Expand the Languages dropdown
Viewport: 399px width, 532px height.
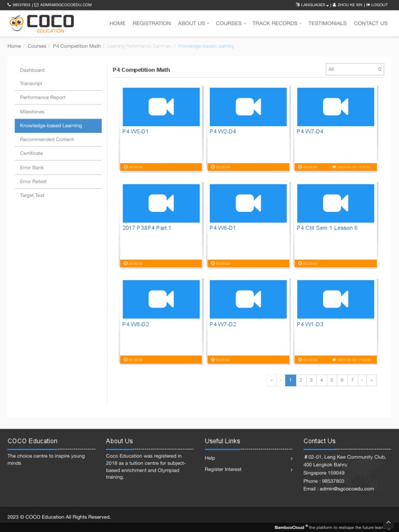pyautogui.click(x=312, y=5)
